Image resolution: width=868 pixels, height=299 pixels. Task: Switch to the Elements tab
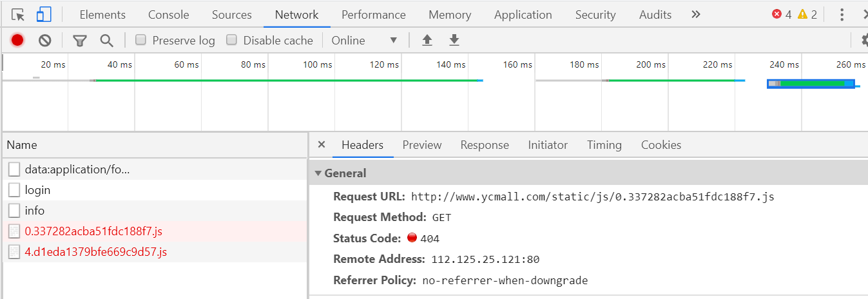[102, 14]
